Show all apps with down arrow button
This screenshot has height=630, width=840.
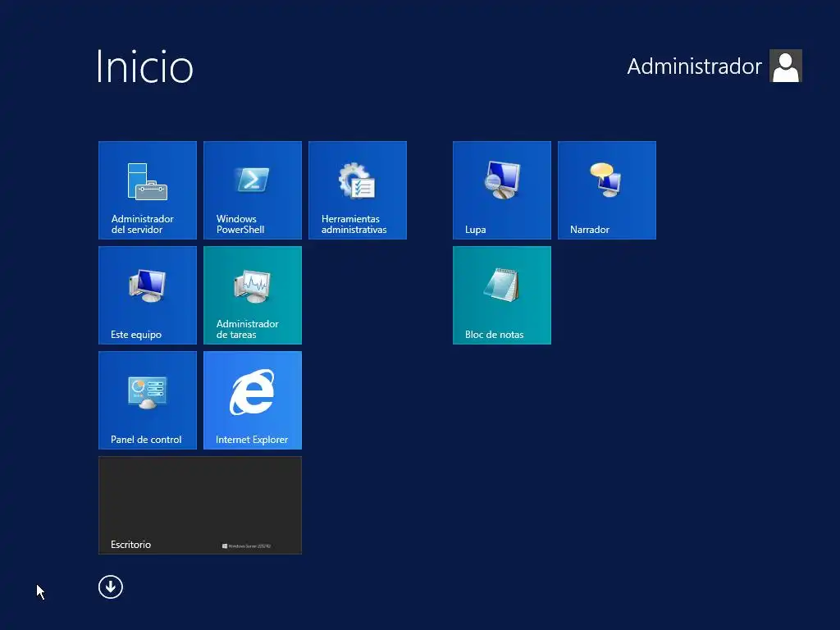[111, 587]
